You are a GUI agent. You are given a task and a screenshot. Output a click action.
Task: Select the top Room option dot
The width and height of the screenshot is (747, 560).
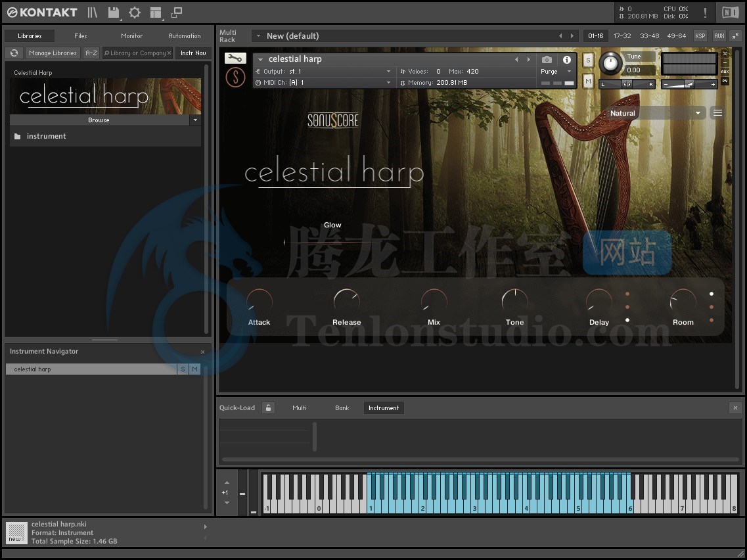click(x=712, y=294)
